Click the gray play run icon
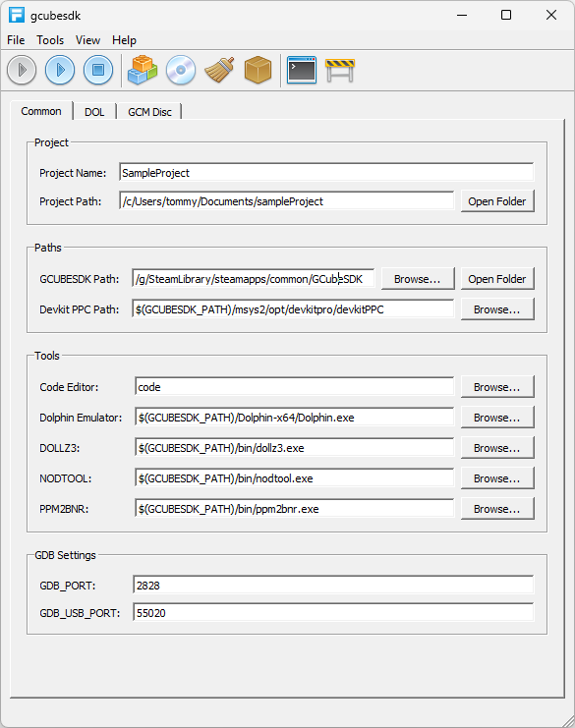 22,70
